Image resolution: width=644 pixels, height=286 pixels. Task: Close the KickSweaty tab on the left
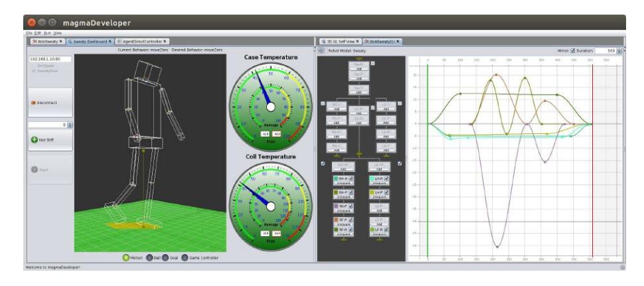tap(61, 41)
